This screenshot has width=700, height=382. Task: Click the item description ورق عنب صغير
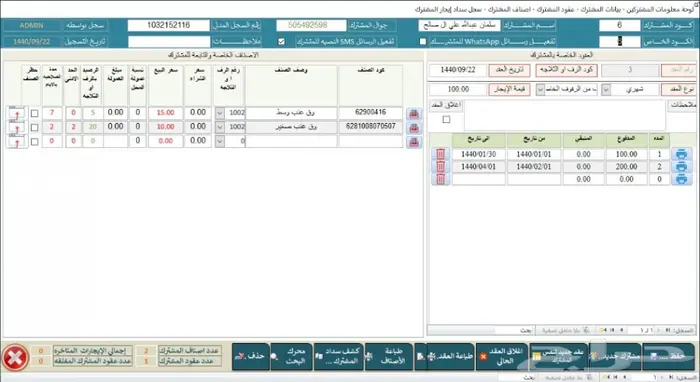[x=291, y=127]
